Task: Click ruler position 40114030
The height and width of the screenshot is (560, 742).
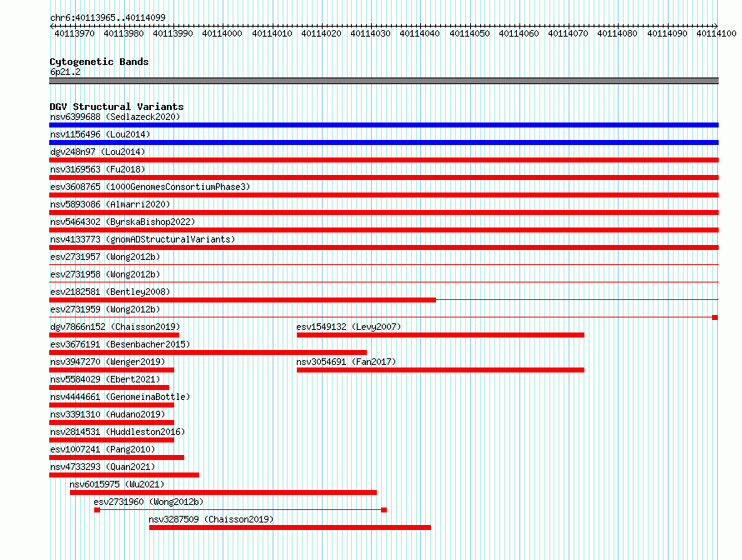Action: pyautogui.click(x=370, y=33)
